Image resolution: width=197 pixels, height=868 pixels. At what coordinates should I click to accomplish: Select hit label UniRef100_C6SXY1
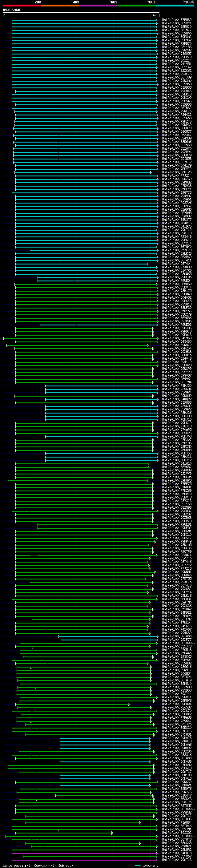point(177,23)
